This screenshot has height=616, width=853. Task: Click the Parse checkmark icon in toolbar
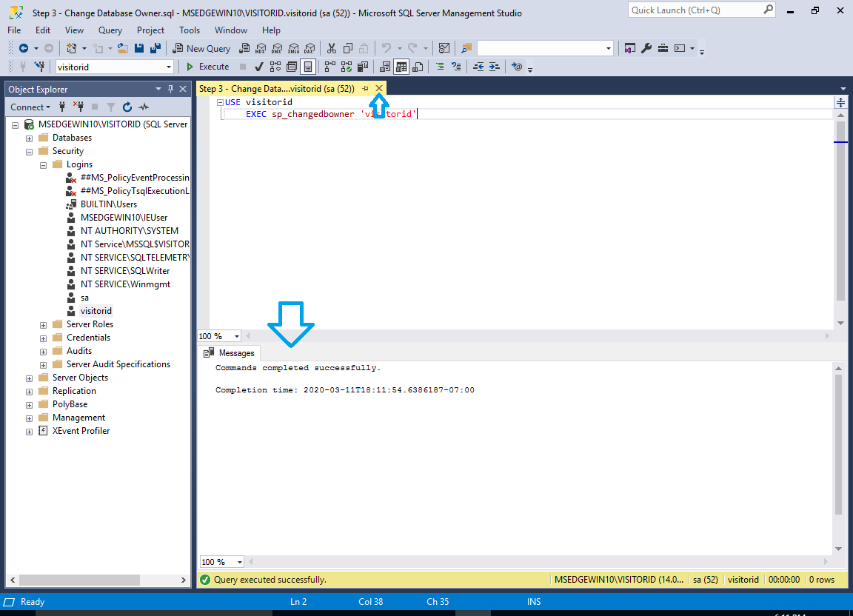(x=259, y=67)
